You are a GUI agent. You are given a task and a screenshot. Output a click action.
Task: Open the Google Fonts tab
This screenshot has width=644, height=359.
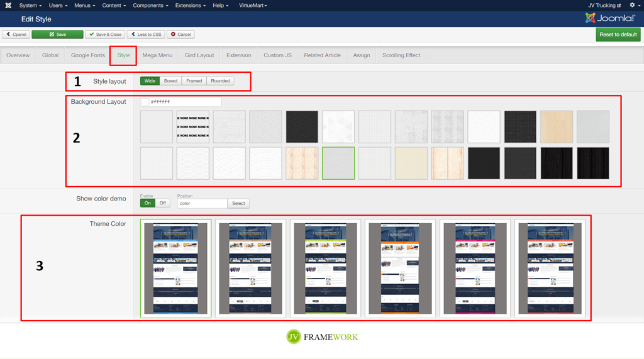click(88, 55)
